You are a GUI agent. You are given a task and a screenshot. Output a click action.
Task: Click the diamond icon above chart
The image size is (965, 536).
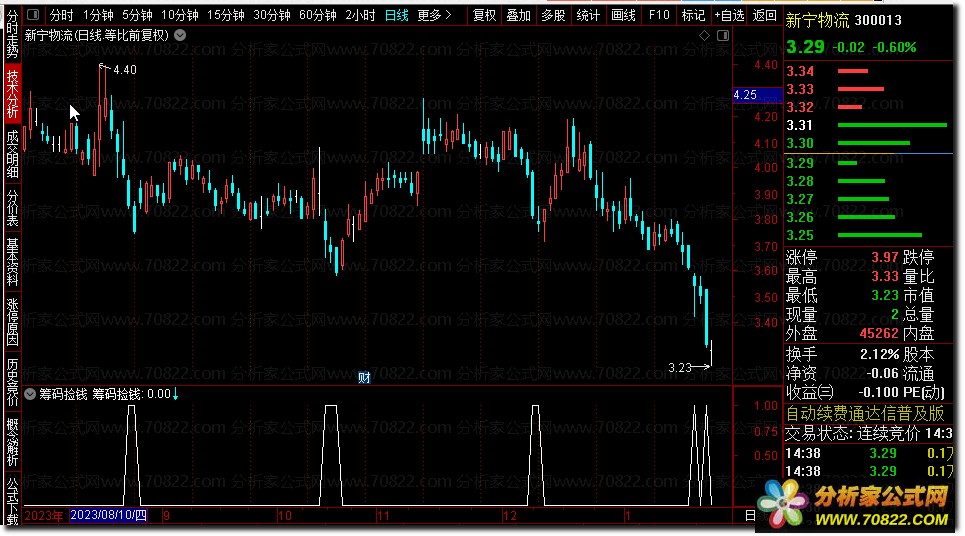click(705, 36)
